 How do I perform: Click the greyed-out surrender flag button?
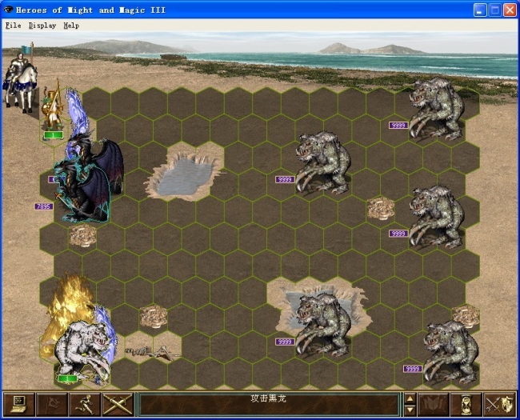[51, 405]
